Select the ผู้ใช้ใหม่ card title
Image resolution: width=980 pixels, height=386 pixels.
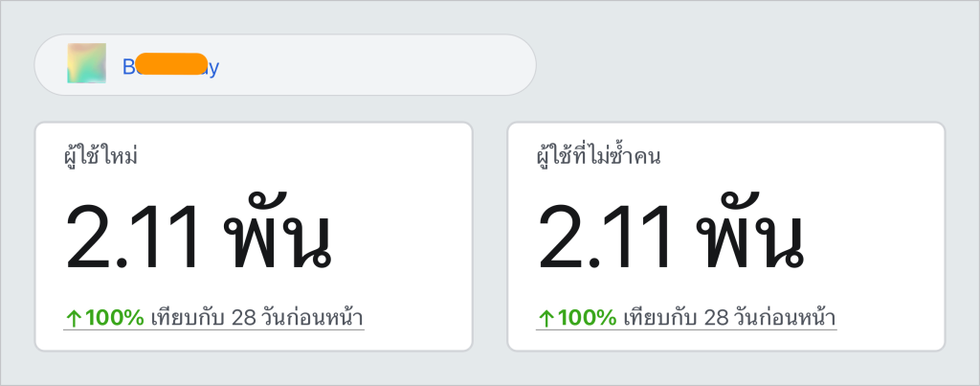pyautogui.click(x=101, y=155)
